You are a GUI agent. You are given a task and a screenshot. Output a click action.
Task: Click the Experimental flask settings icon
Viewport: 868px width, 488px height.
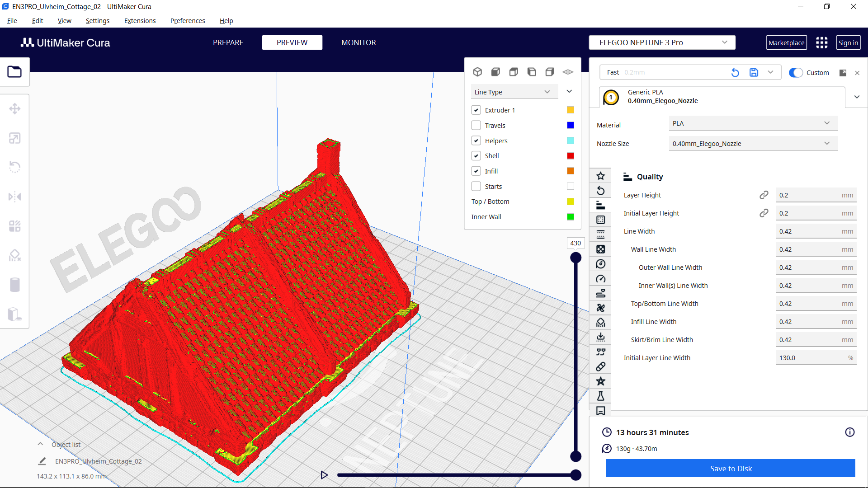point(600,396)
